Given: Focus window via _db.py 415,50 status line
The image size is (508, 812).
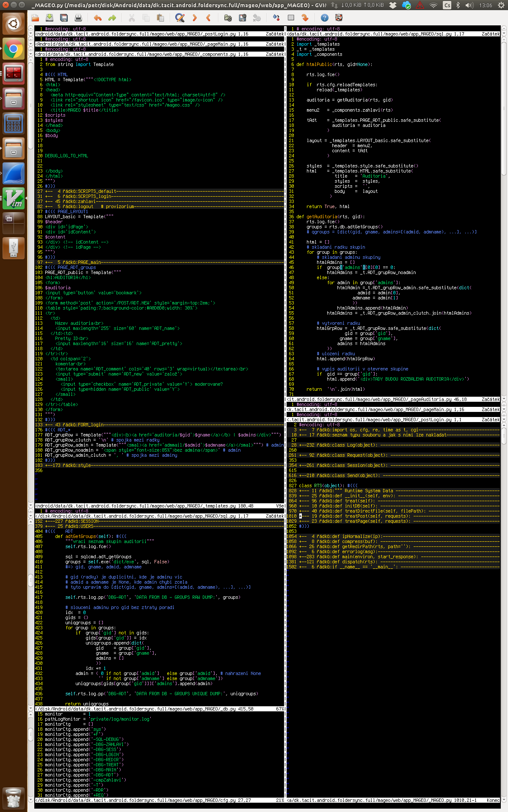Looking at the screenshot, I should point(160,709).
